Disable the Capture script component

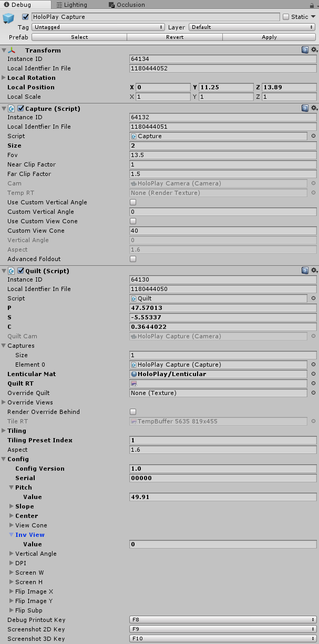tap(21, 109)
